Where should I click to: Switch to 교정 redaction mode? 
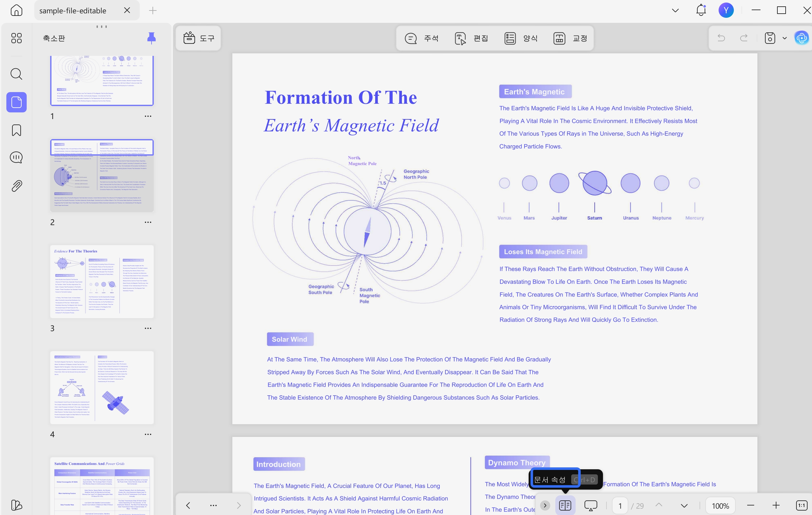(571, 38)
